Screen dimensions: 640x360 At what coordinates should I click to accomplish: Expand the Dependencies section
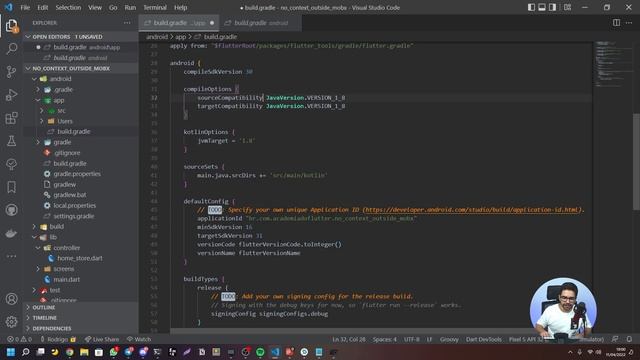pyautogui.click(x=81, y=328)
